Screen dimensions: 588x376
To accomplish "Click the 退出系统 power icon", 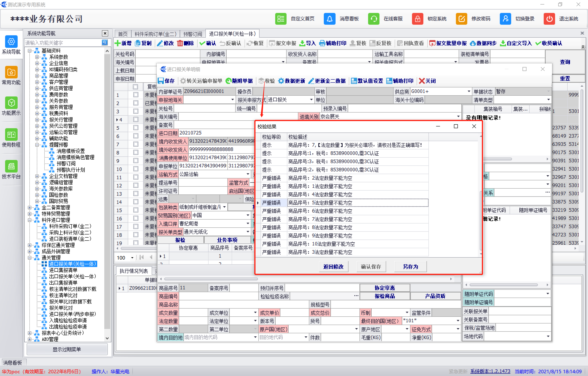I will (549, 19).
